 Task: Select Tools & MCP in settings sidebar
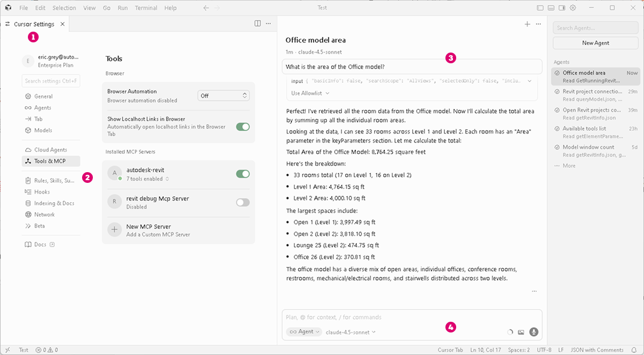[51, 161]
